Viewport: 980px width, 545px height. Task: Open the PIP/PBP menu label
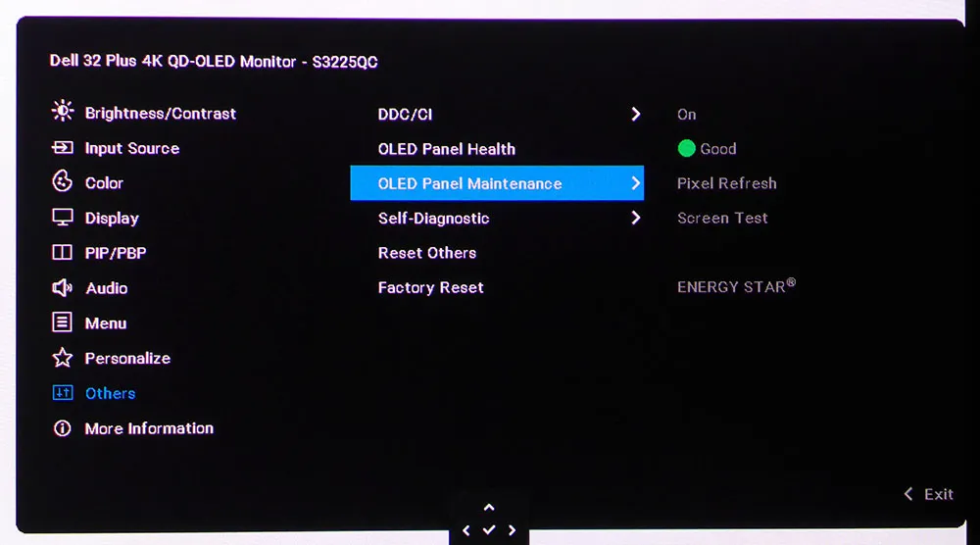[115, 253]
